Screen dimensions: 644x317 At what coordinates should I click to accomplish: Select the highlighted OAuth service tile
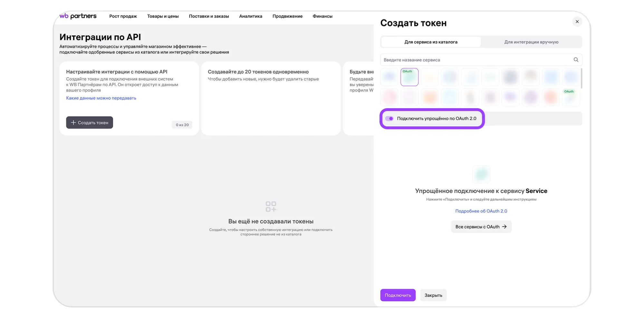coord(409,77)
